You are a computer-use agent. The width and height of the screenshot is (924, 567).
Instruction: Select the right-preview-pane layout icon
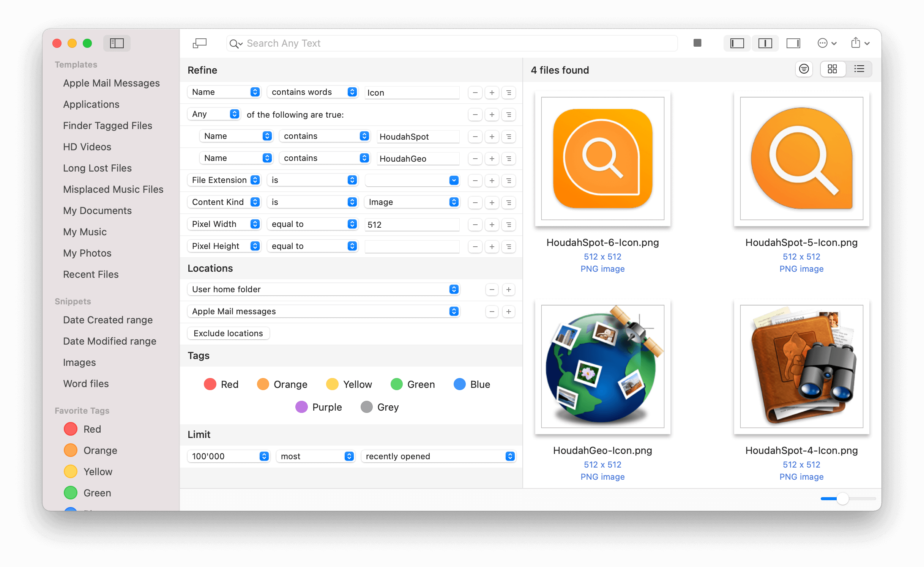[793, 43]
